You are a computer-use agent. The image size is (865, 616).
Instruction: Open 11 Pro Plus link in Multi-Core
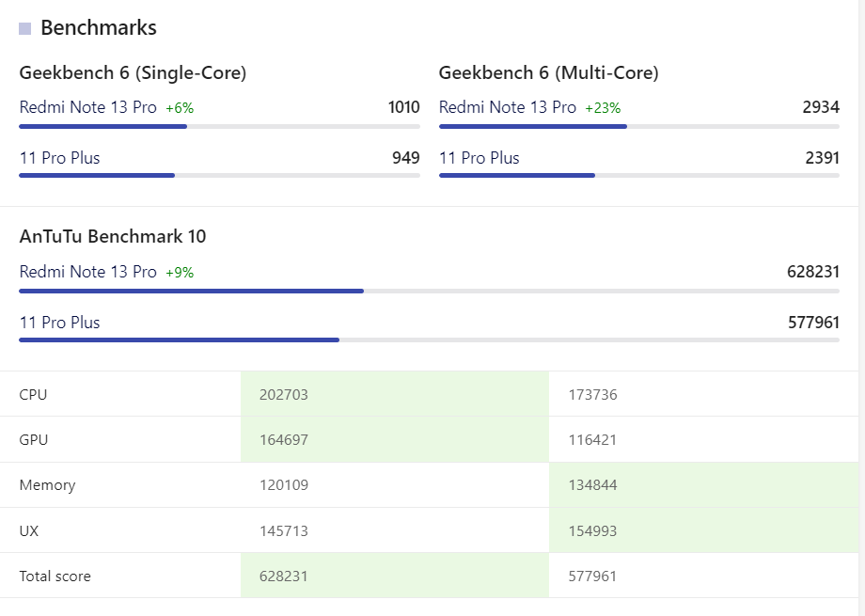(480, 158)
